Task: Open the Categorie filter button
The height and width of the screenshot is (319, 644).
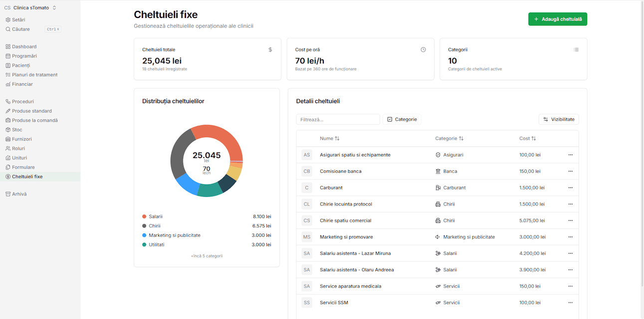Action: 402,120
